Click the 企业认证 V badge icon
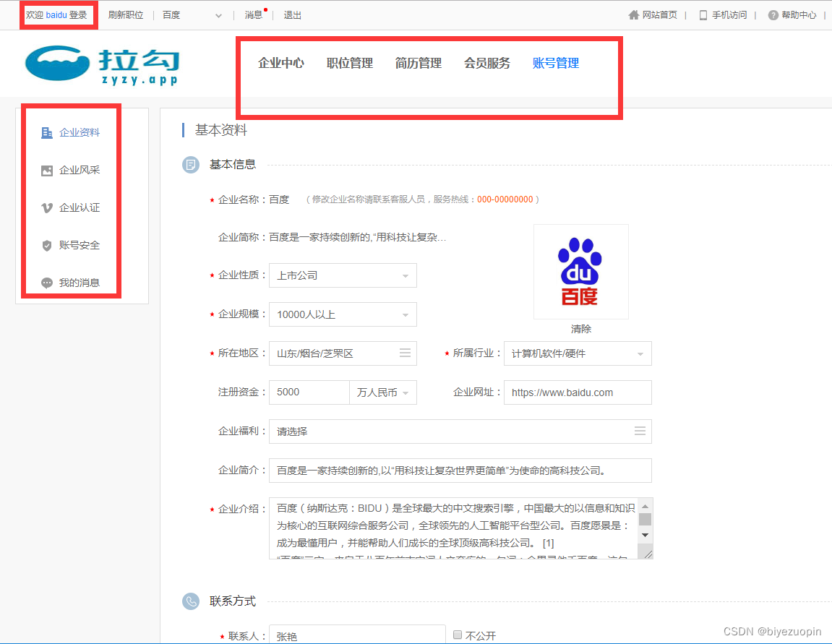 47,208
